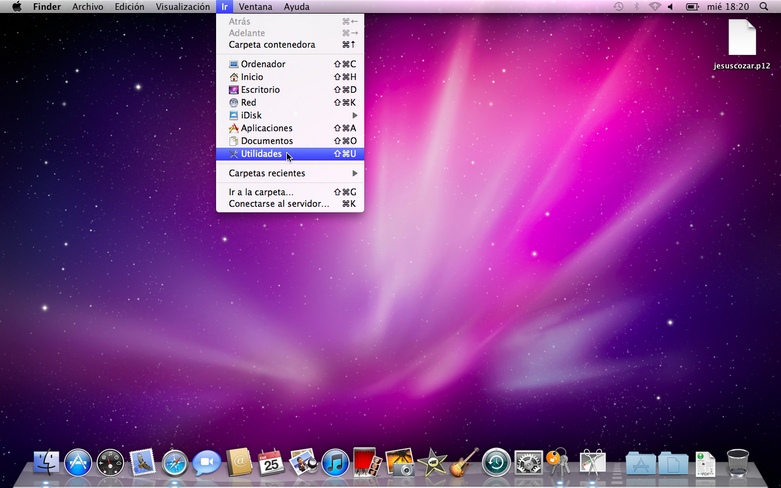
Task: Choose Carpeta contenedora in the Ir menu
Action: click(290, 44)
